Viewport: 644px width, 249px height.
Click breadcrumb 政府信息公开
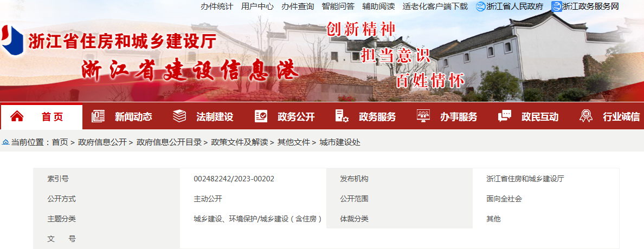coord(102,142)
